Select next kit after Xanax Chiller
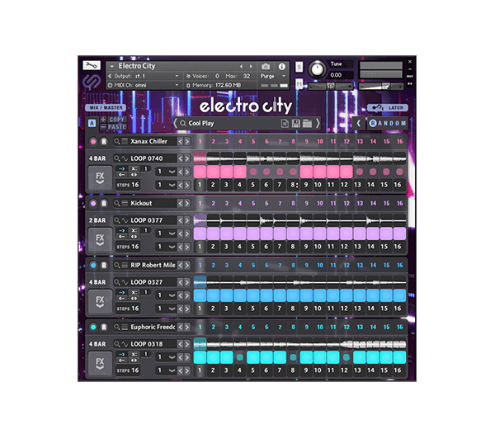495x448 pixels. tap(187, 141)
